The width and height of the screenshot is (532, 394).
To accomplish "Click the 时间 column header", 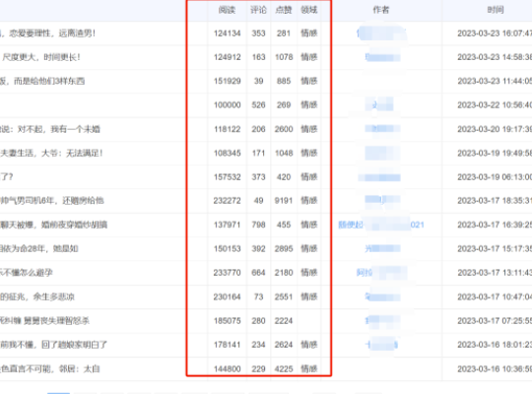I will pos(496,10).
